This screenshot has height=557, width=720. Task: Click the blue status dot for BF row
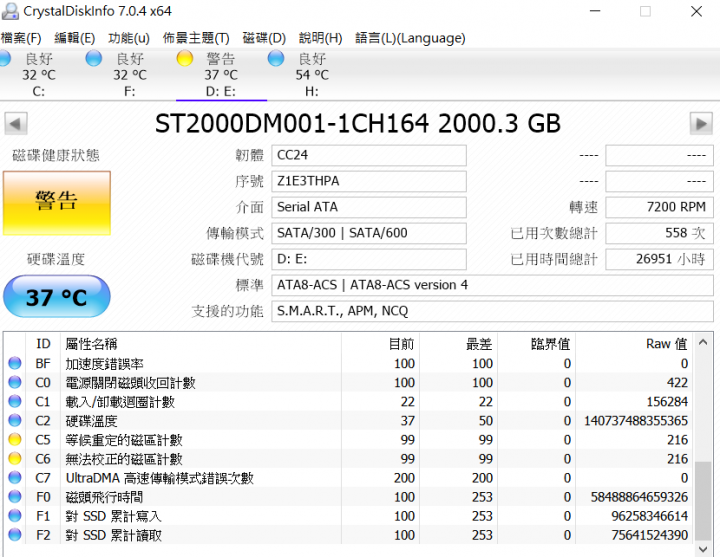click(15, 363)
